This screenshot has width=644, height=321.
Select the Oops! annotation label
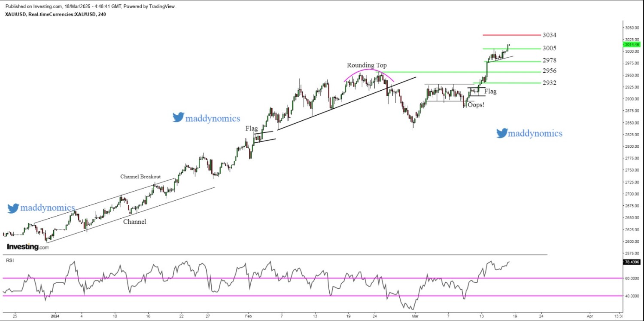476,105
